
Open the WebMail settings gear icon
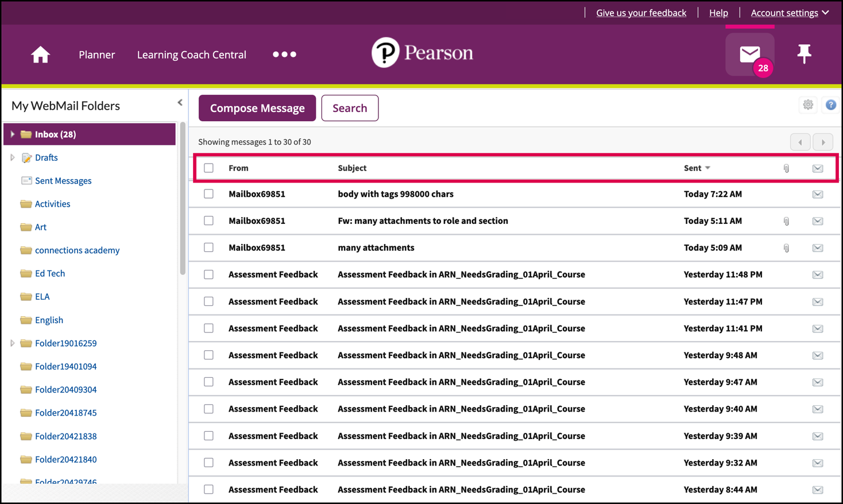click(x=808, y=105)
